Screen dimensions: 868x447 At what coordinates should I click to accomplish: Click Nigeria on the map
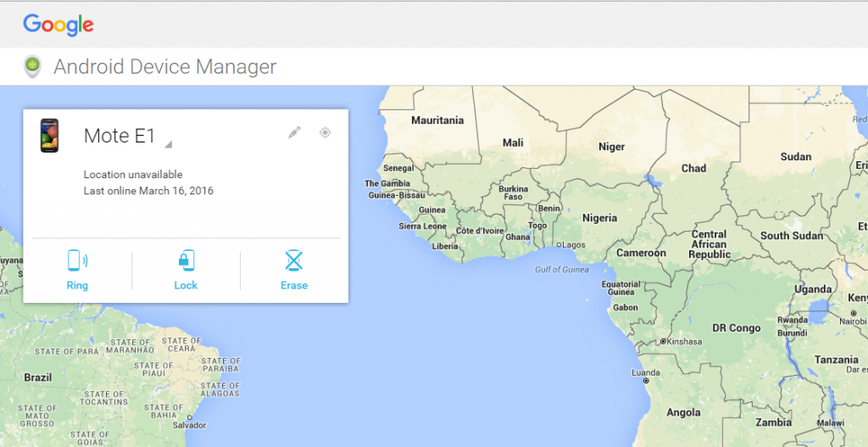(x=599, y=218)
